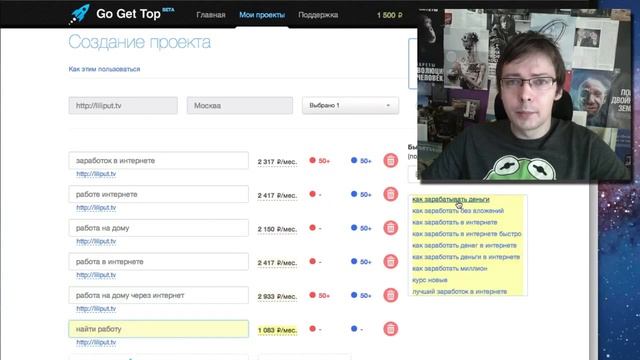Click the price 2 317 ₽/мес.
Image resolution: width=640 pixels, height=360 pixels.
click(x=277, y=162)
